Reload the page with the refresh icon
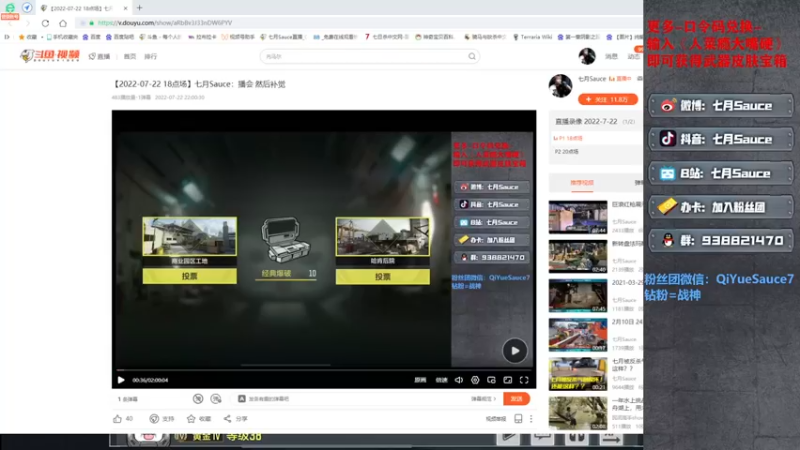800x450 pixels. coord(45,23)
